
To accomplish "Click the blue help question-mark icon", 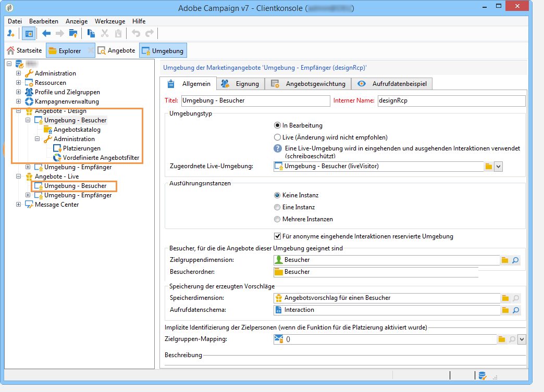I will point(278,149).
